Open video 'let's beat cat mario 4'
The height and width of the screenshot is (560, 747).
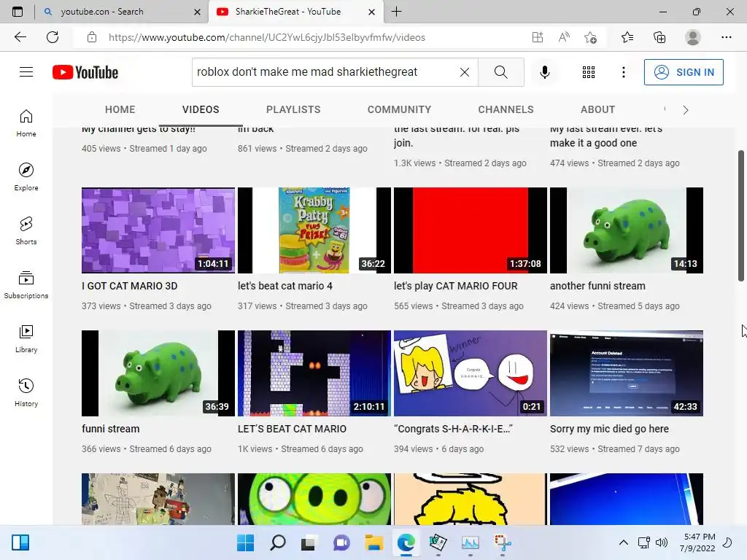click(x=285, y=286)
